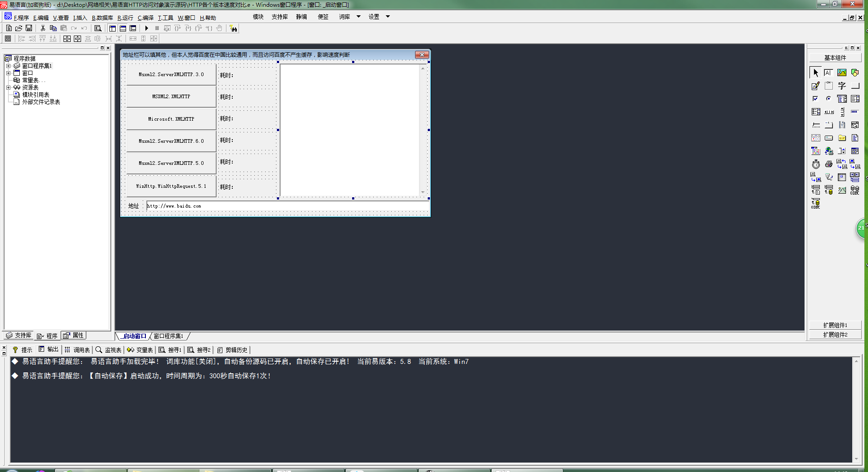The image size is (868, 472).
Task: Click the MSXML2.XMLHTTP button
Action: click(171, 96)
